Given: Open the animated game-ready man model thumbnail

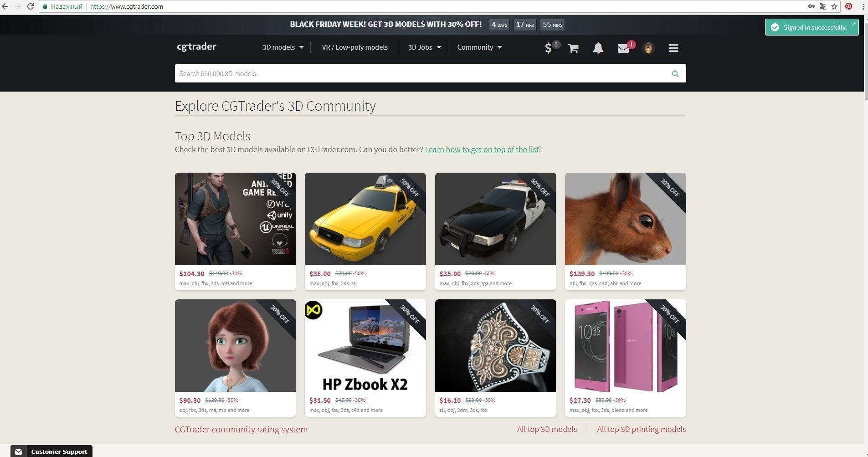Looking at the screenshot, I should pyautogui.click(x=235, y=219).
